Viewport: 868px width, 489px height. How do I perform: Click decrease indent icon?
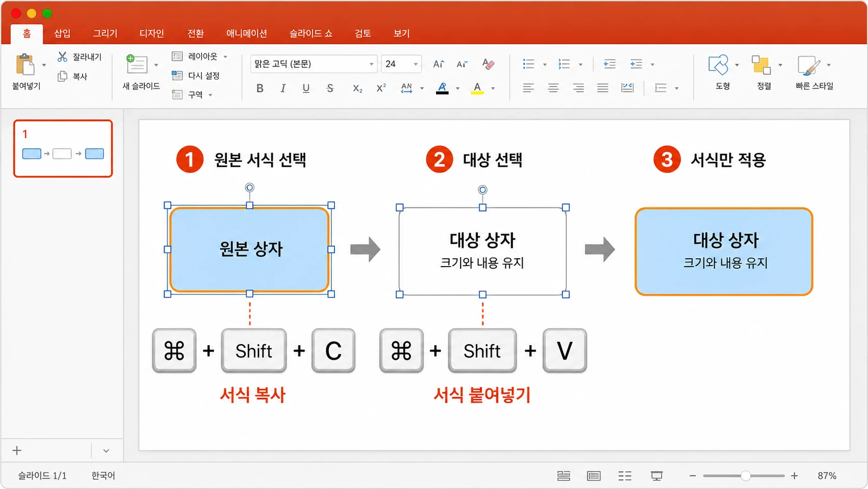click(609, 64)
